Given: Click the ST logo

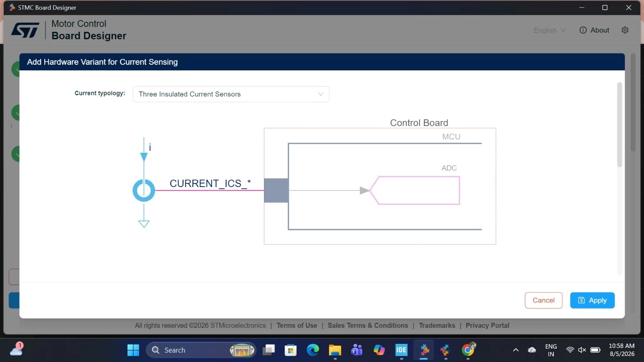Looking at the screenshot, I should pyautogui.click(x=25, y=30).
